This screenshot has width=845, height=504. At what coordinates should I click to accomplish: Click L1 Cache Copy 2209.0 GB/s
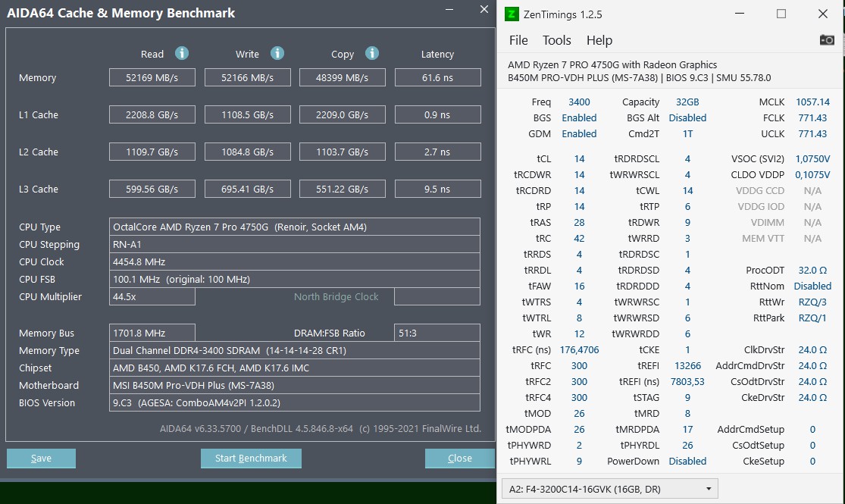(x=343, y=114)
